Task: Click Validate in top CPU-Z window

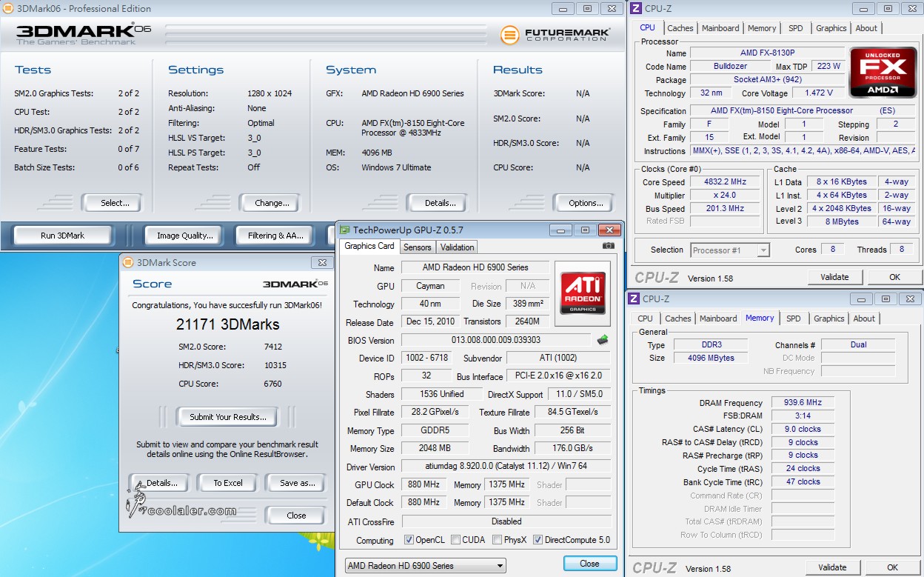Action: pyautogui.click(x=834, y=277)
